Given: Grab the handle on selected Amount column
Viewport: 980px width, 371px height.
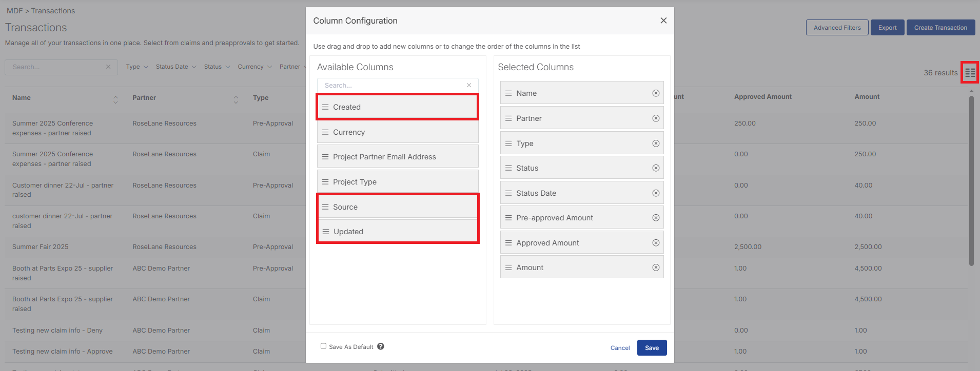Looking at the screenshot, I should [x=508, y=267].
